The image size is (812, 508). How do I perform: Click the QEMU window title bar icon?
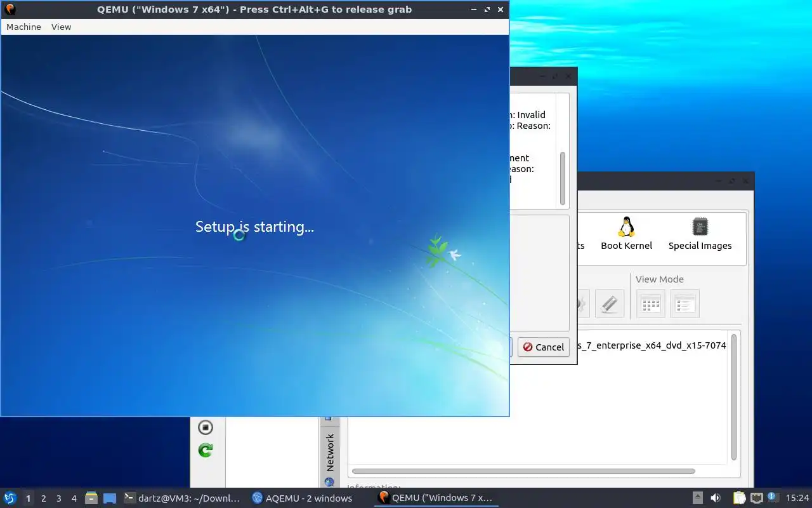click(10, 10)
